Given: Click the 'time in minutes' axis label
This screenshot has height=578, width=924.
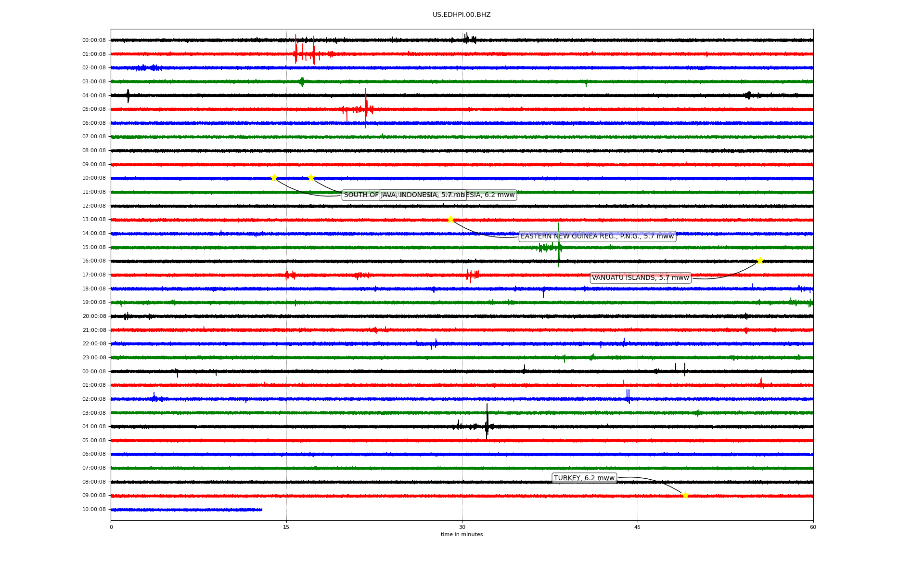Looking at the screenshot, I should point(462,535).
